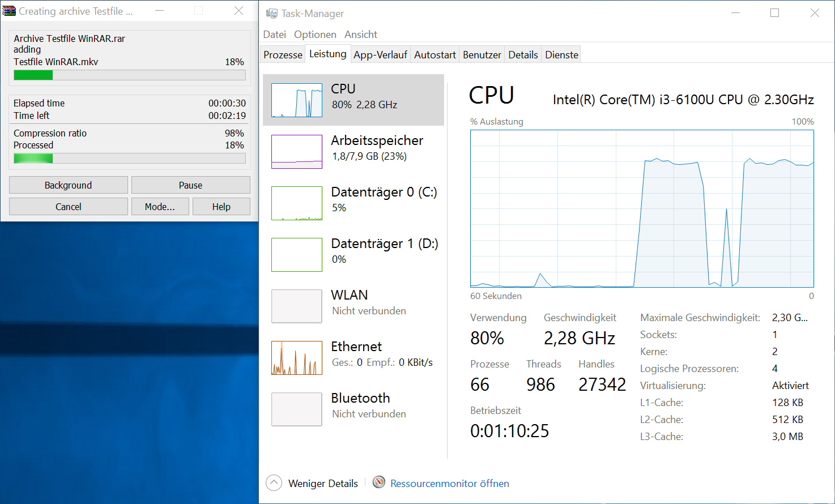
Task: Close the WinRAR archive window
Action: [239, 11]
